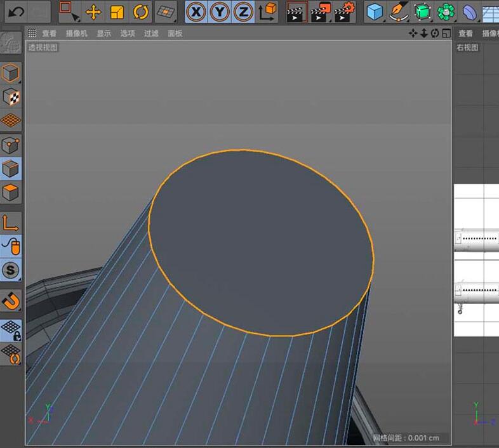Add a cube primitive object
The image size is (499, 448).
point(375,12)
